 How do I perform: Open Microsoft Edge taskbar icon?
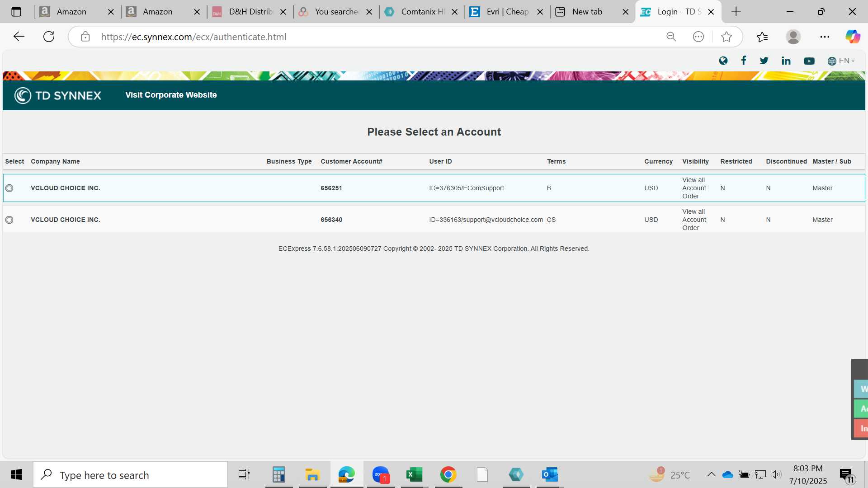(347, 474)
